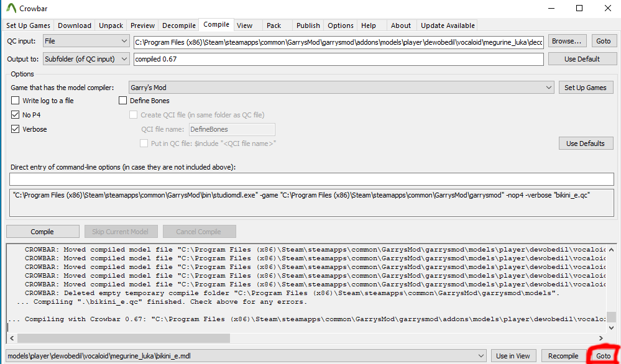Open the Update Available tab
621x364 pixels.
point(448,25)
